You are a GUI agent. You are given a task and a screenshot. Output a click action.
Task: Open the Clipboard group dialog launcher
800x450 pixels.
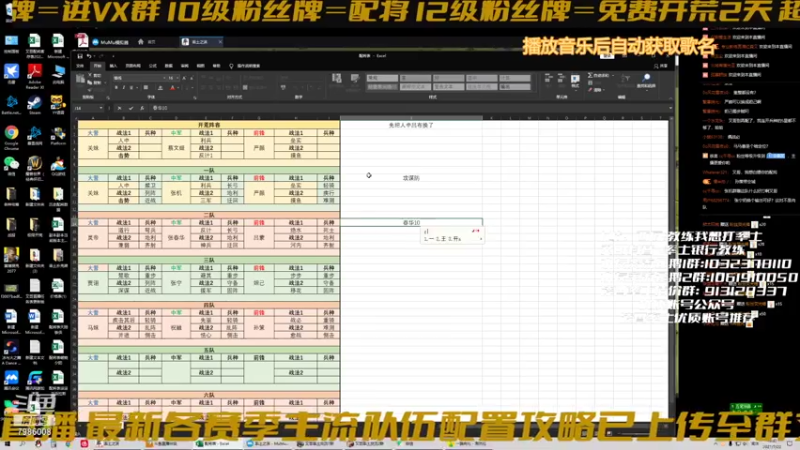tap(108, 97)
